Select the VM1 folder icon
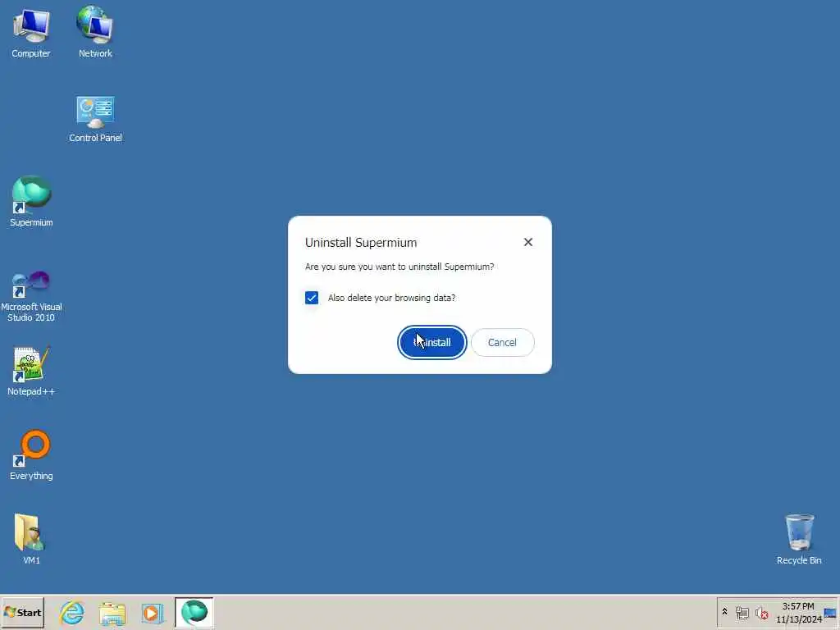The height and width of the screenshot is (630, 840). [31, 538]
